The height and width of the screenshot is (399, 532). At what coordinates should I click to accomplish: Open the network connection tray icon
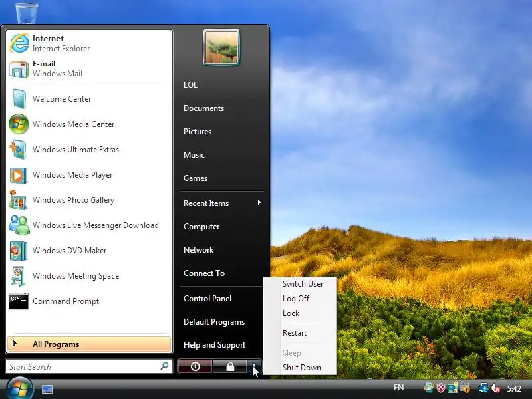[483, 388]
